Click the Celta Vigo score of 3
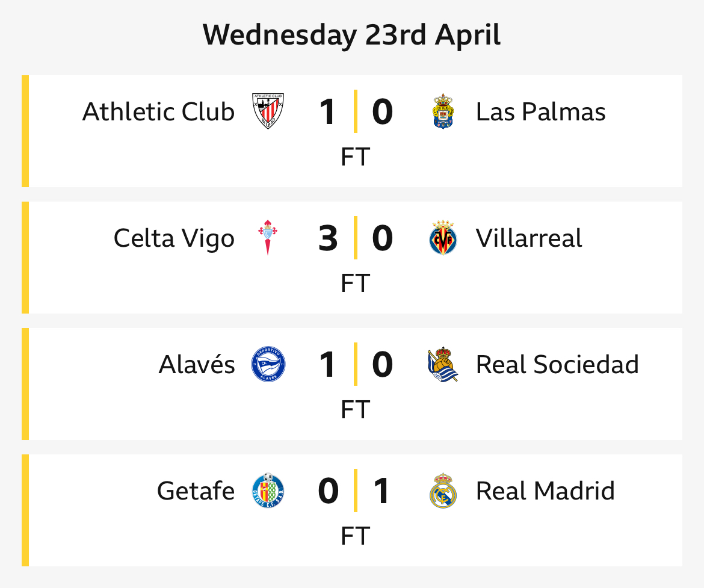This screenshot has height=588, width=704. pyautogui.click(x=328, y=238)
